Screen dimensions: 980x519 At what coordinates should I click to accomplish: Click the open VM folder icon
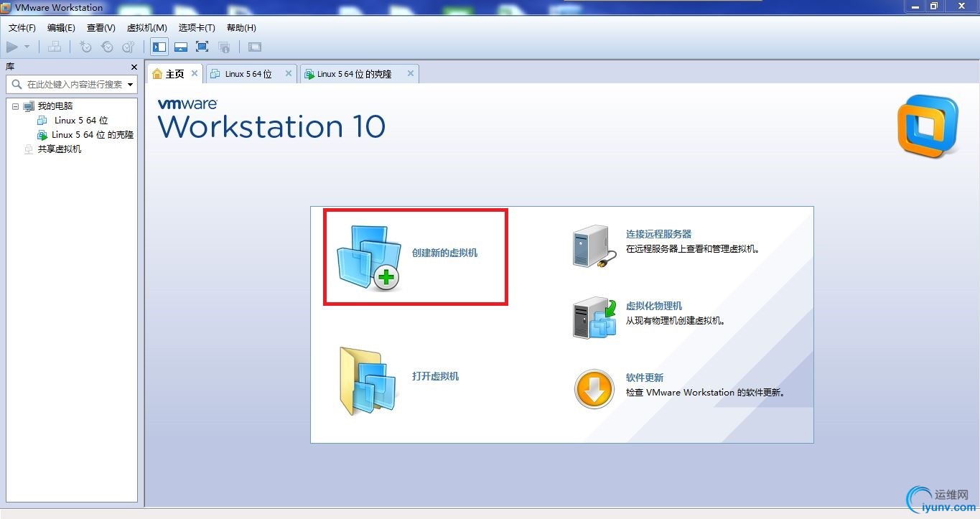click(368, 381)
